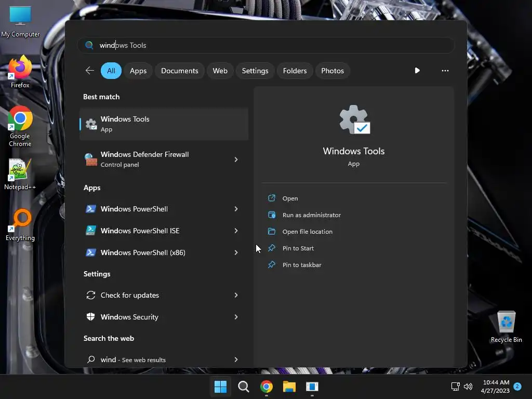Select Windows PowerShell ISE result text
This screenshot has height=399, width=532.
140,231
